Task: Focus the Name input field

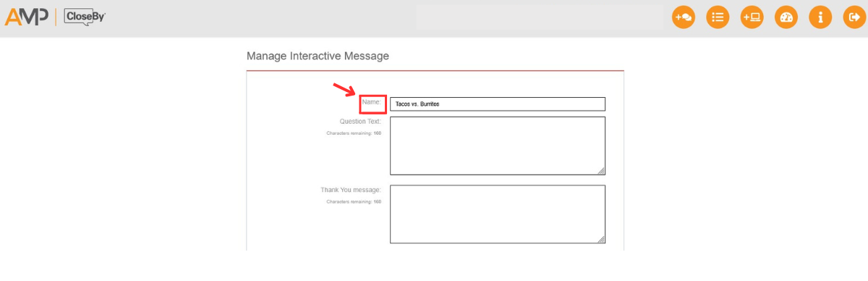Action: tap(498, 104)
